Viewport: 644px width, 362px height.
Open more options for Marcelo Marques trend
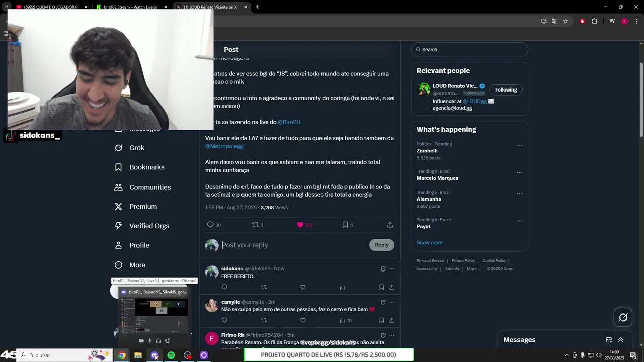coord(519,172)
